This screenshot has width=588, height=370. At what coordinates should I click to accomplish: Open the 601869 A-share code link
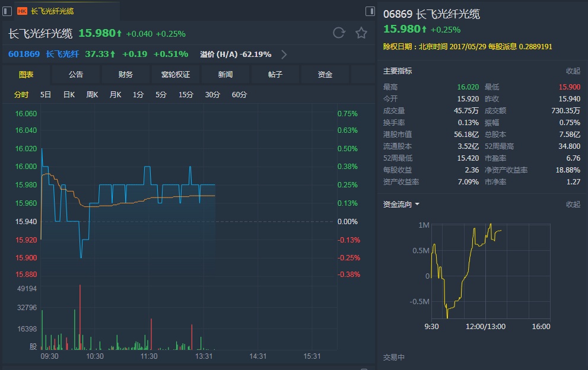pyautogui.click(x=24, y=54)
